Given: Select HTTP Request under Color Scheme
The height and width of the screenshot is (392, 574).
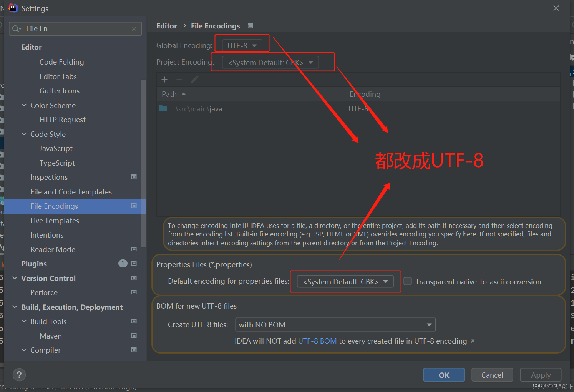Looking at the screenshot, I should tap(63, 120).
